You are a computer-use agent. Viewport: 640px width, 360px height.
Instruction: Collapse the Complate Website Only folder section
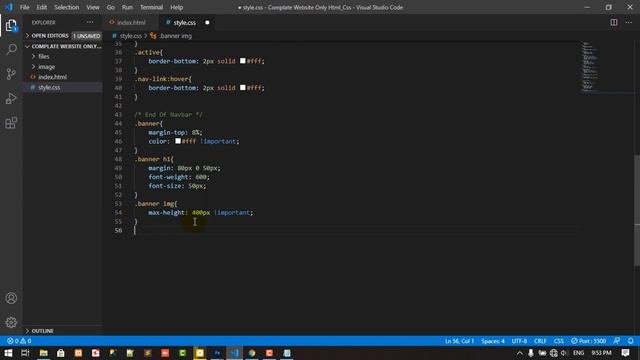[62, 46]
